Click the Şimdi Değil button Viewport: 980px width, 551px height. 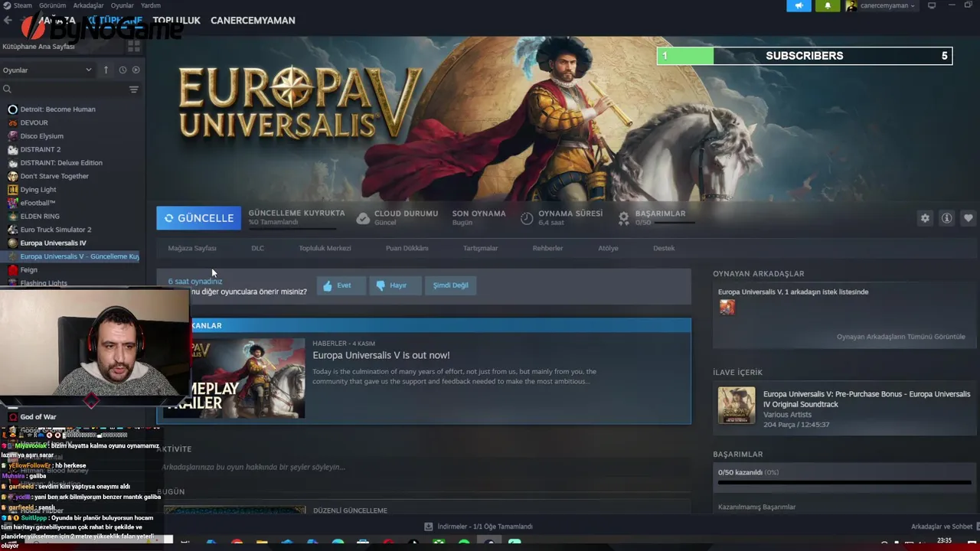(x=450, y=285)
